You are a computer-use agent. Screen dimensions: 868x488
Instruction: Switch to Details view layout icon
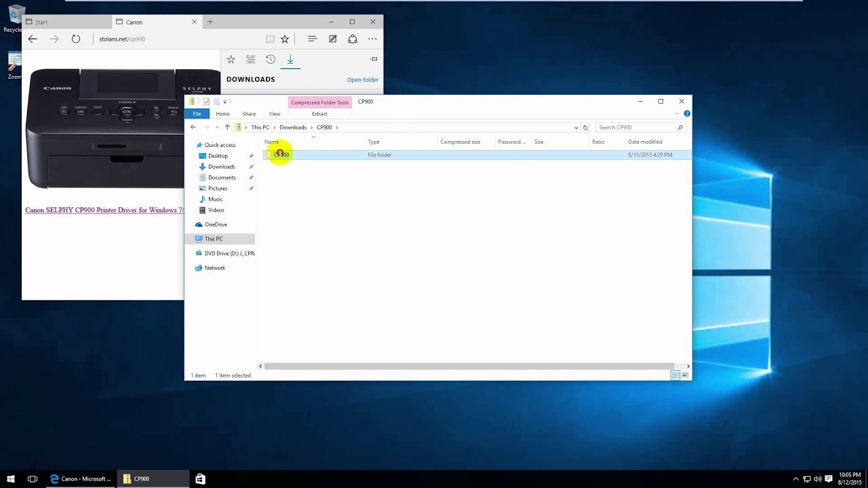click(675, 375)
